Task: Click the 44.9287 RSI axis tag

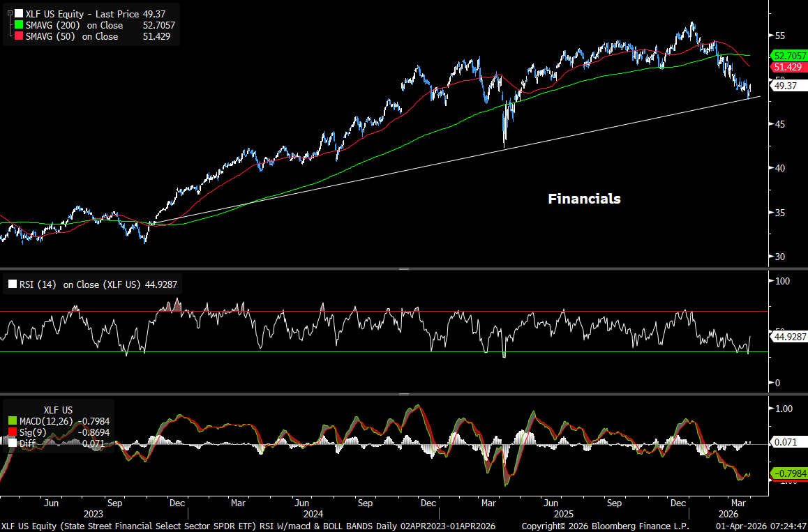Action: tap(788, 337)
